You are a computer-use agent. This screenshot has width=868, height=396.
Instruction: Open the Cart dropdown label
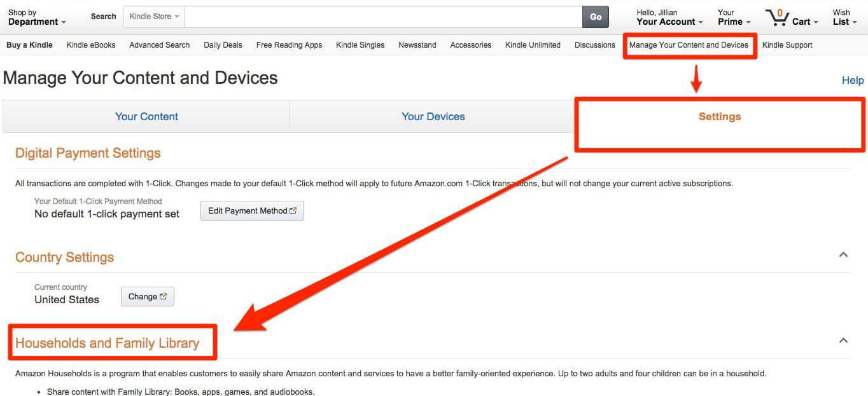tap(805, 22)
